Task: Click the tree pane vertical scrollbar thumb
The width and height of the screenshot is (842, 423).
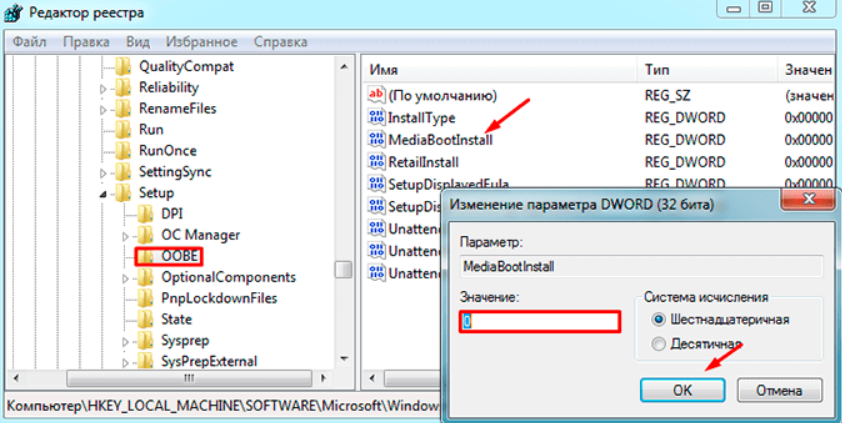Action: coord(343,270)
